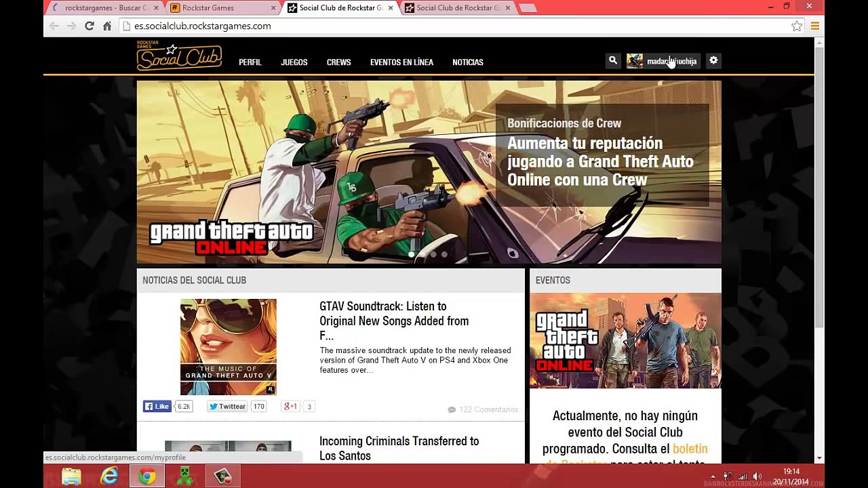Viewport: 868px width, 488px height.
Task: Click the volume speaker tray icon
Action: tap(757, 476)
